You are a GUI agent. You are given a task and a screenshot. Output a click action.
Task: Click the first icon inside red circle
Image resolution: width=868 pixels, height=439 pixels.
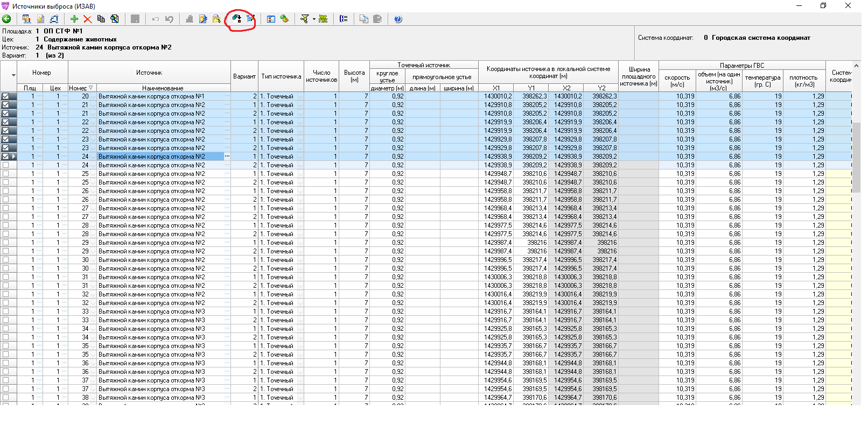(236, 19)
